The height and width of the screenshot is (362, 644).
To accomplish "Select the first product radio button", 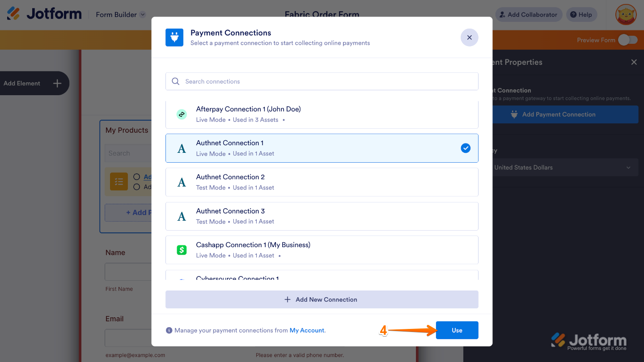I will [137, 177].
